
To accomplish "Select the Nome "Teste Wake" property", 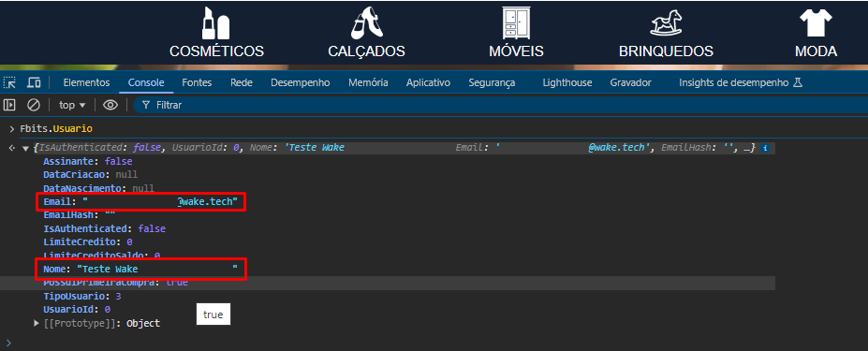I will [140, 269].
